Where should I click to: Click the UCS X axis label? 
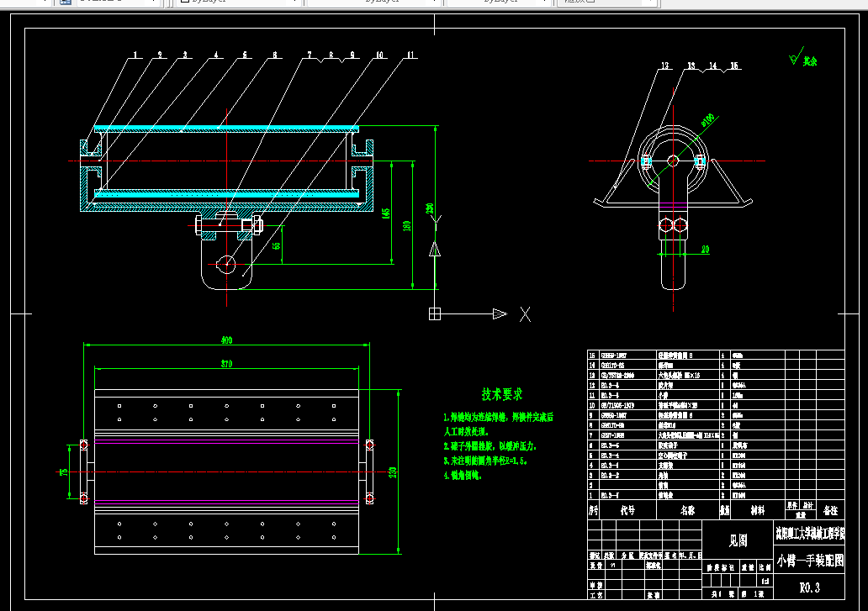pyautogui.click(x=526, y=314)
